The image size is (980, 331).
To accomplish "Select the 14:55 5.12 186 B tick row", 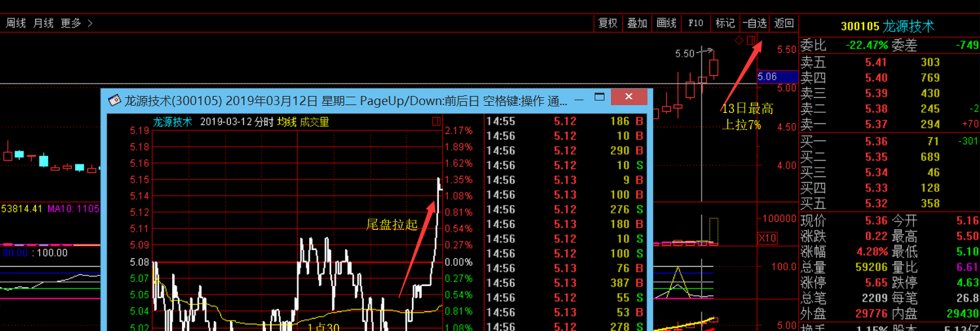I will point(566,121).
